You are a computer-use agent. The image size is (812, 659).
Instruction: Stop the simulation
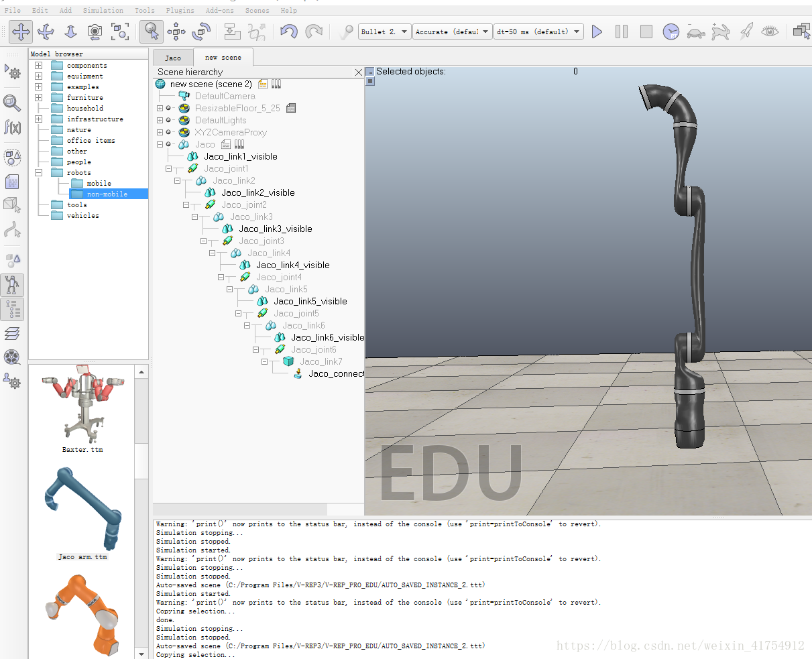646,32
